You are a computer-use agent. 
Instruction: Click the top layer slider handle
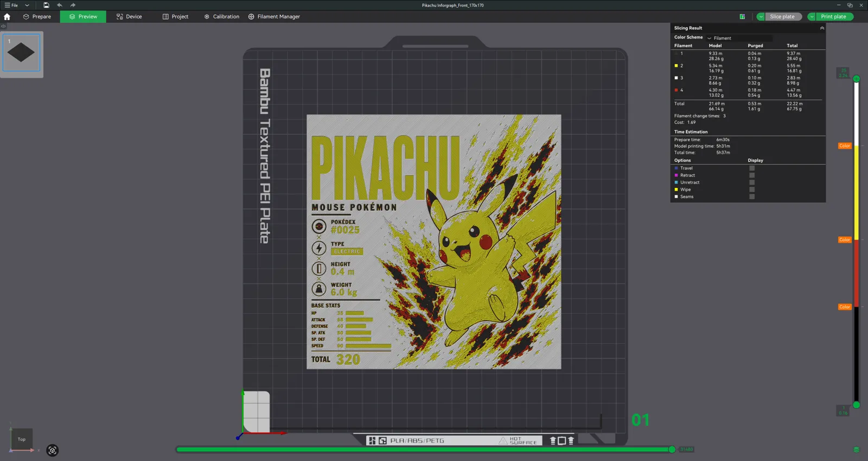click(x=857, y=79)
